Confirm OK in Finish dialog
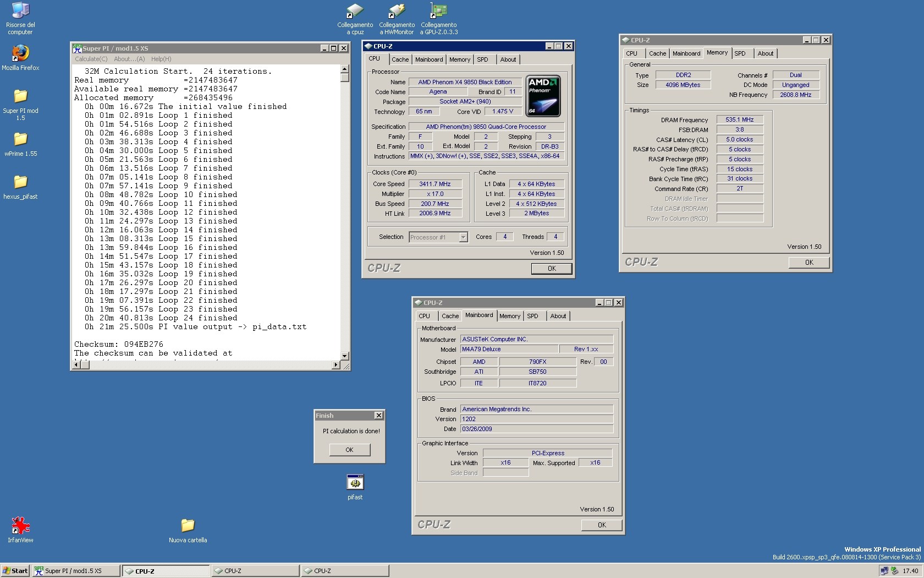Viewport: 924px width, 578px height. click(x=349, y=450)
